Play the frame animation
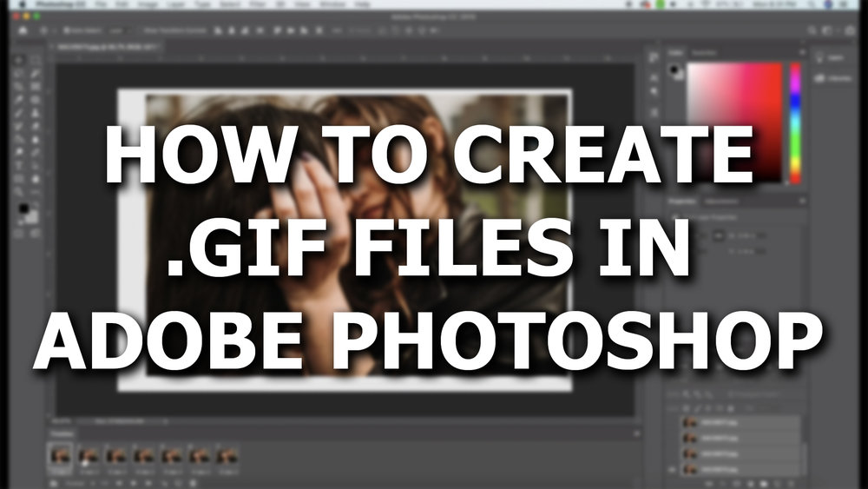The width and height of the screenshot is (868, 489). coord(134,484)
